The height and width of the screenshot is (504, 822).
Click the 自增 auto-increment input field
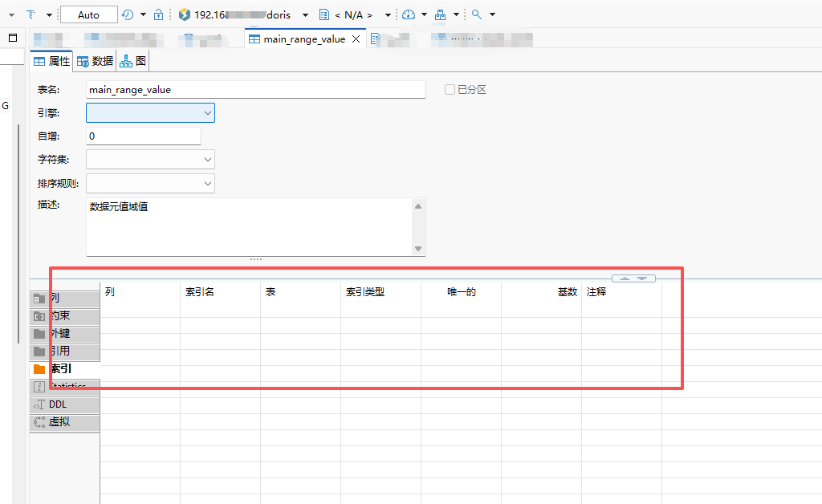(143, 136)
